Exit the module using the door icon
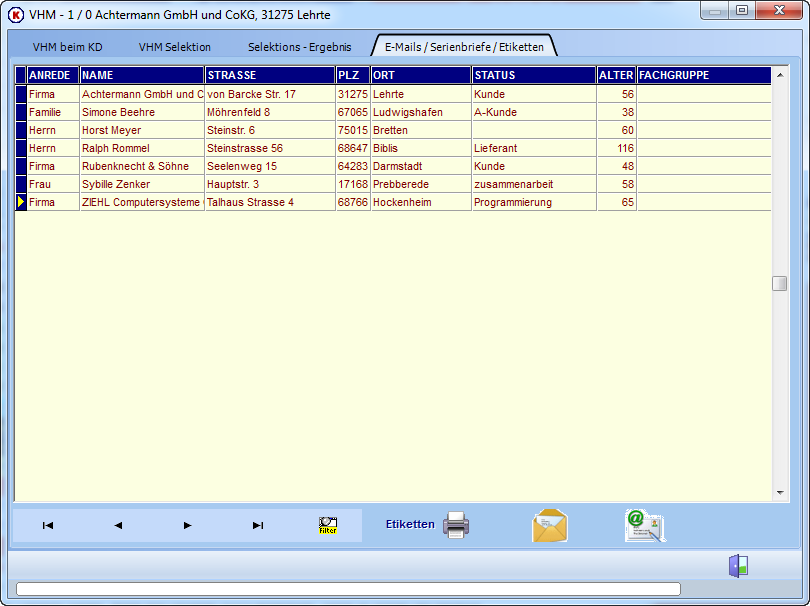Image resolution: width=810 pixels, height=606 pixels. (739, 566)
